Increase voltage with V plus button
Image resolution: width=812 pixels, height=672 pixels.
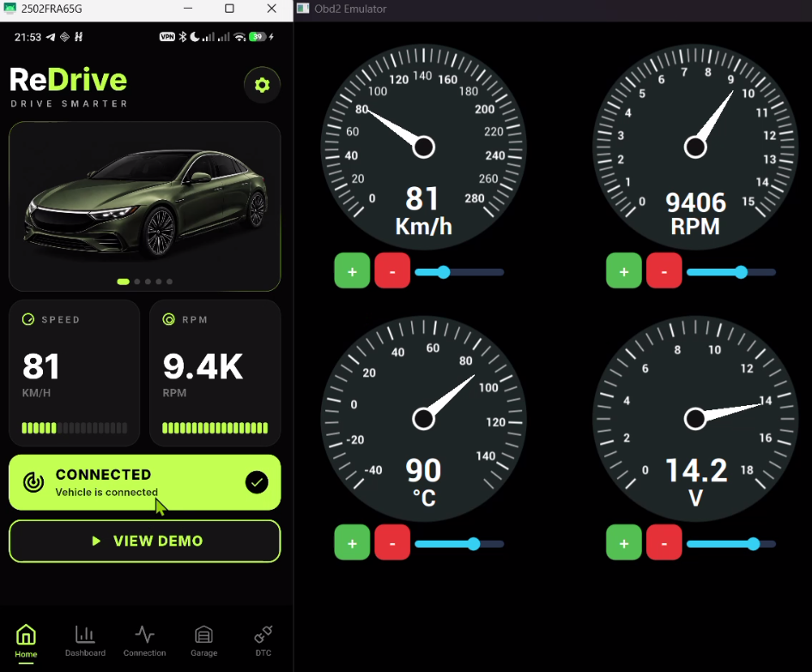coord(623,542)
